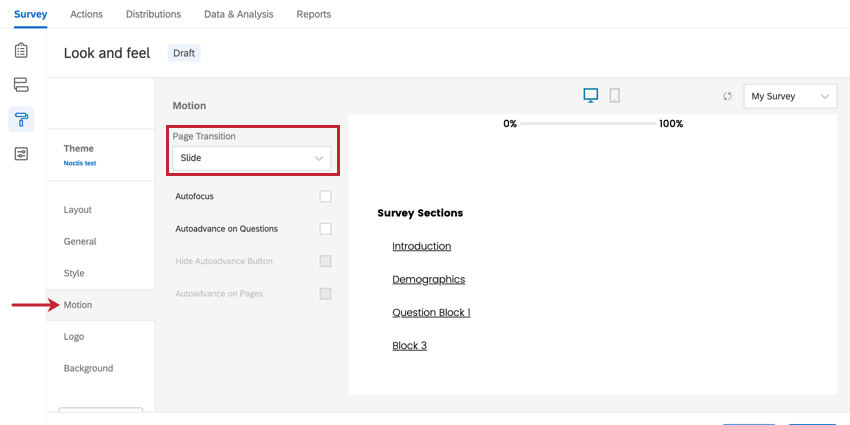Open the Data & Analysis tab
The width and height of the screenshot is (850, 425).
pyautogui.click(x=239, y=14)
